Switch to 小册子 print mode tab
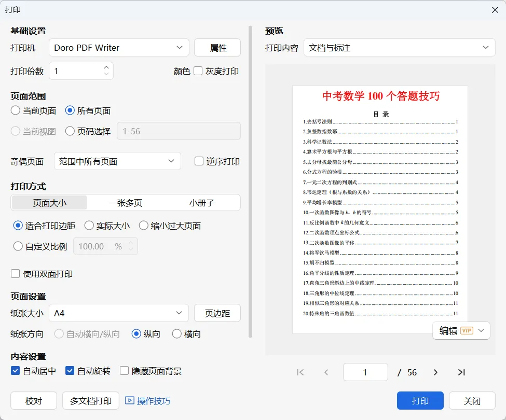506x420 pixels. (x=202, y=202)
